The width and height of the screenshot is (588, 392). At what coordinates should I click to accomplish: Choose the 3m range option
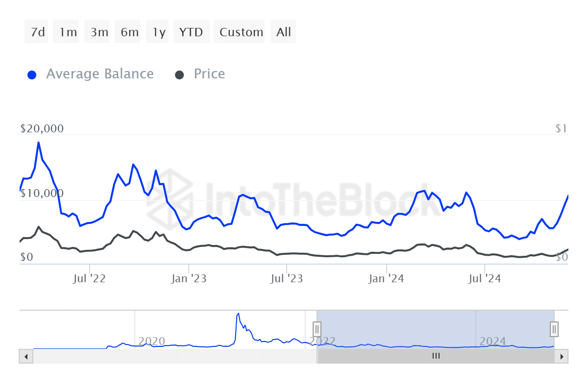point(99,32)
